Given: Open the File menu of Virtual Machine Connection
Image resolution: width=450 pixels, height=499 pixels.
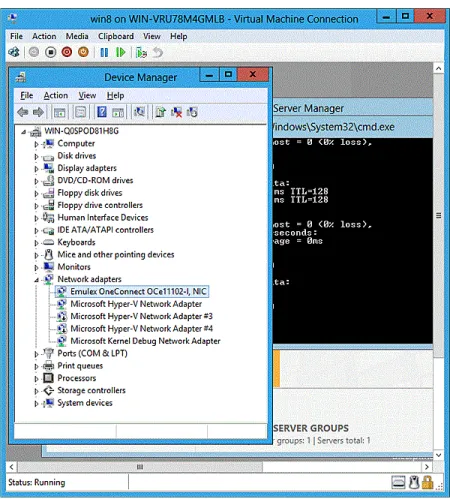Looking at the screenshot, I should (x=16, y=36).
